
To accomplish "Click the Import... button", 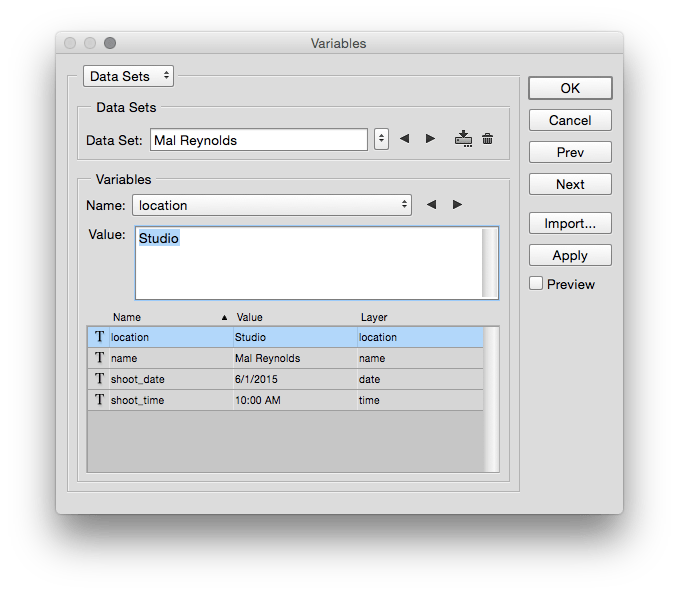I will 570,223.
